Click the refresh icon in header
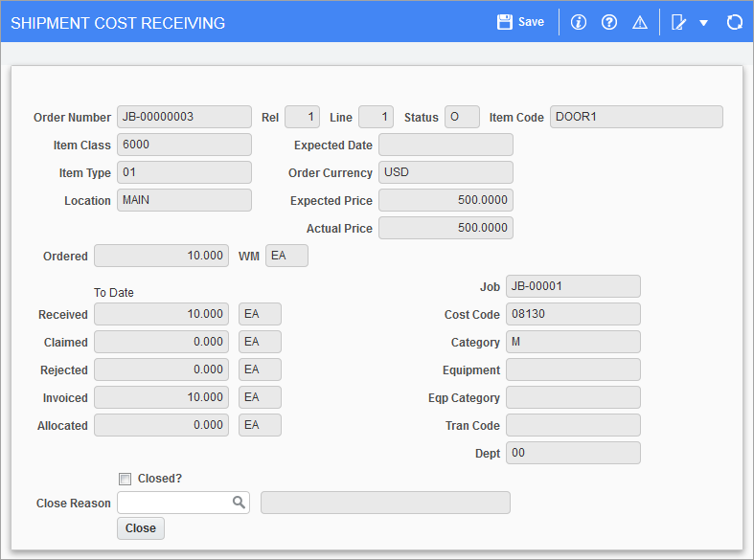Viewport: 754px width, 560px height. click(x=734, y=22)
